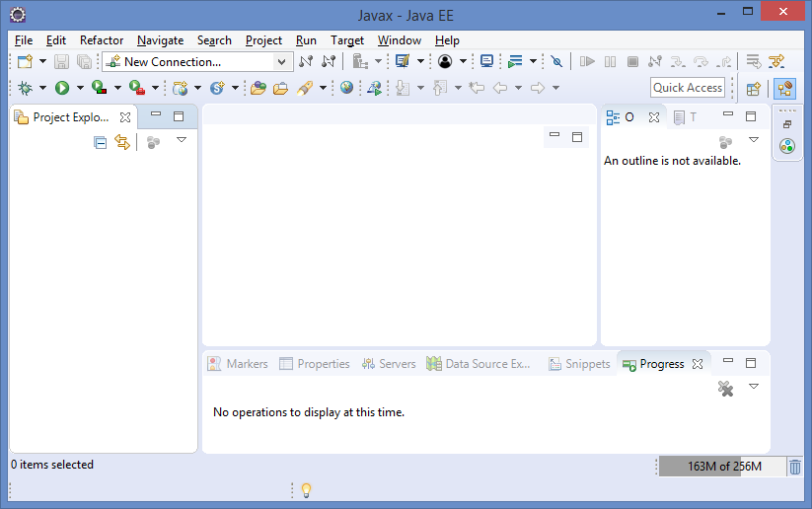The width and height of the screenshot is (812, 509).
Task: Click the Quick Access search field
Action: [688, 88]
